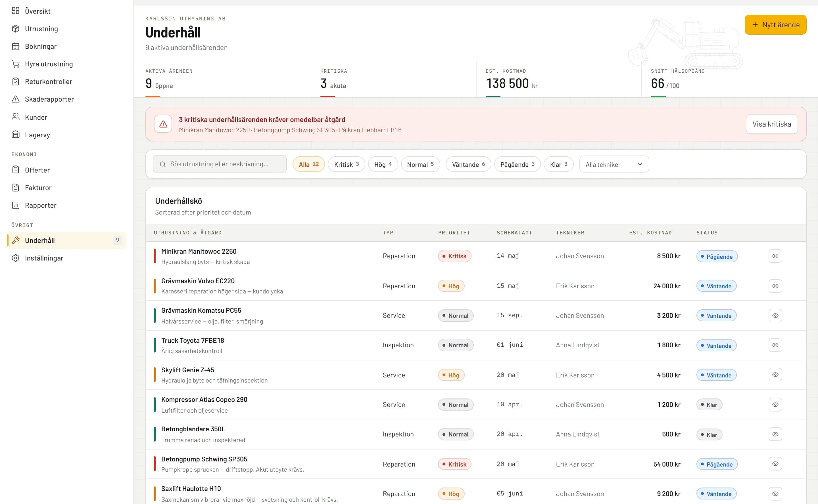Click the Visa kritiska button
The image size is (818, 504).
(x=772, y=124)
